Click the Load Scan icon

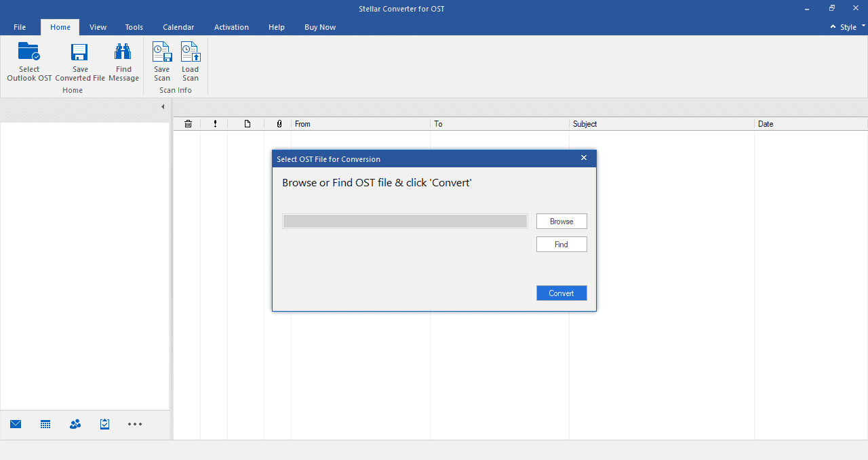coord(190,52)
